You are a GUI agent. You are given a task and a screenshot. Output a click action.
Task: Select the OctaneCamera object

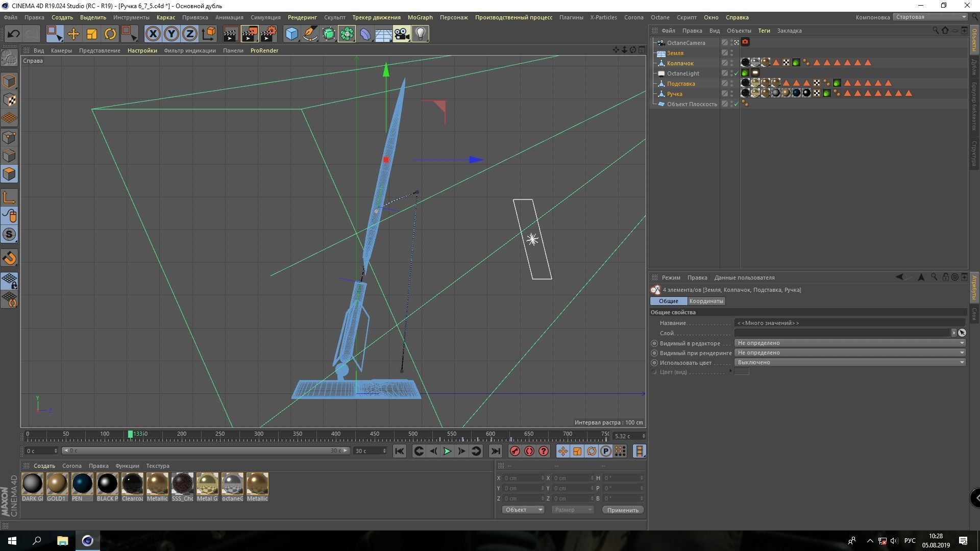coord(686,43)
